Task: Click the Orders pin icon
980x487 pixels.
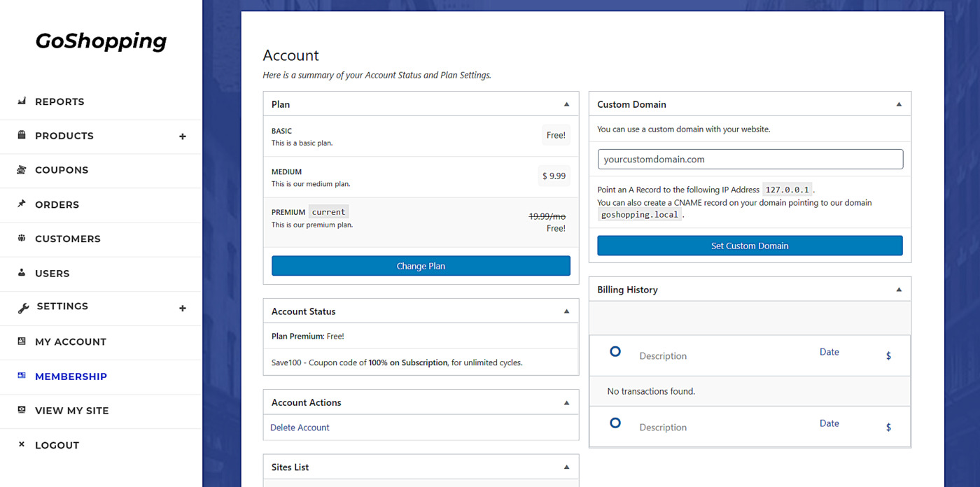Action: 22,204
